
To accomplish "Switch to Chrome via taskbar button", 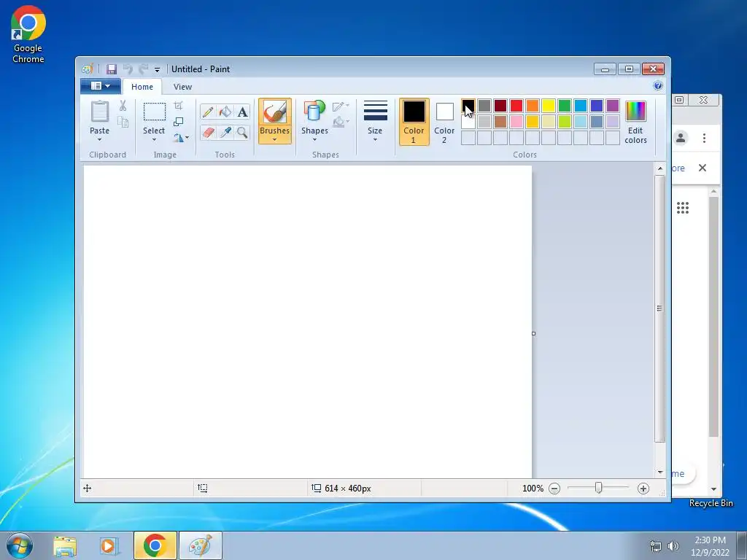I will pyautogui.click(x=155, y=545).
